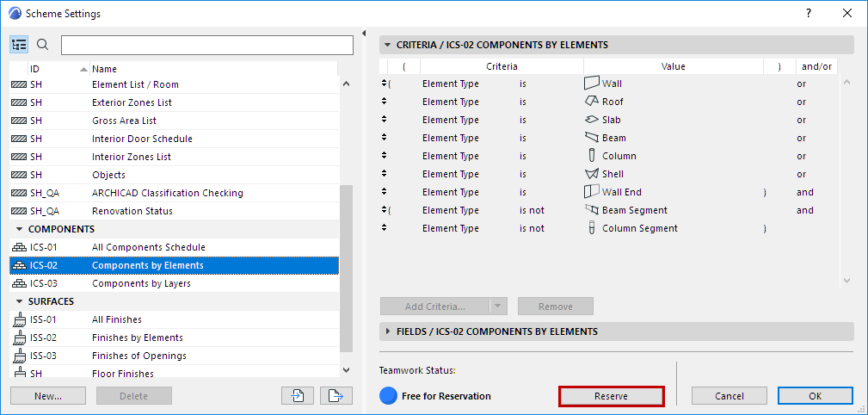Click the New... button
The height and width of the screenshot is (415, 868).
[x=48, y=396]
